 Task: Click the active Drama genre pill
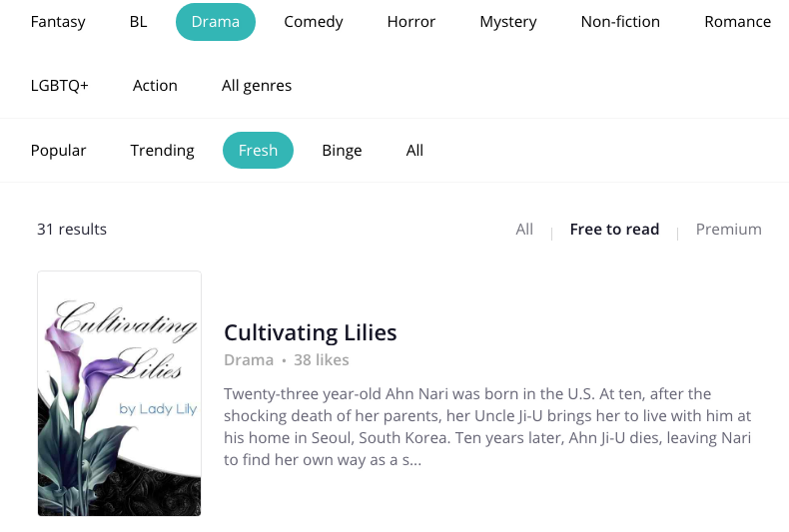216,22
